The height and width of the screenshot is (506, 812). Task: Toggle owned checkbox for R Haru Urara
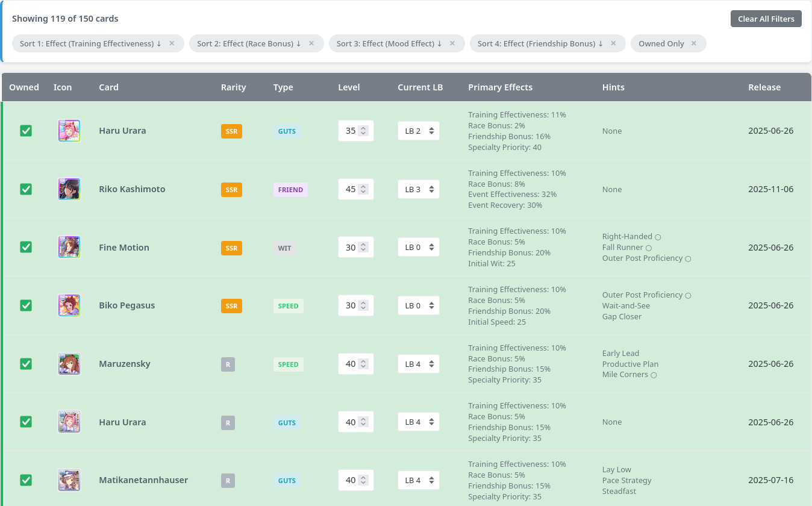click(26, 422)
